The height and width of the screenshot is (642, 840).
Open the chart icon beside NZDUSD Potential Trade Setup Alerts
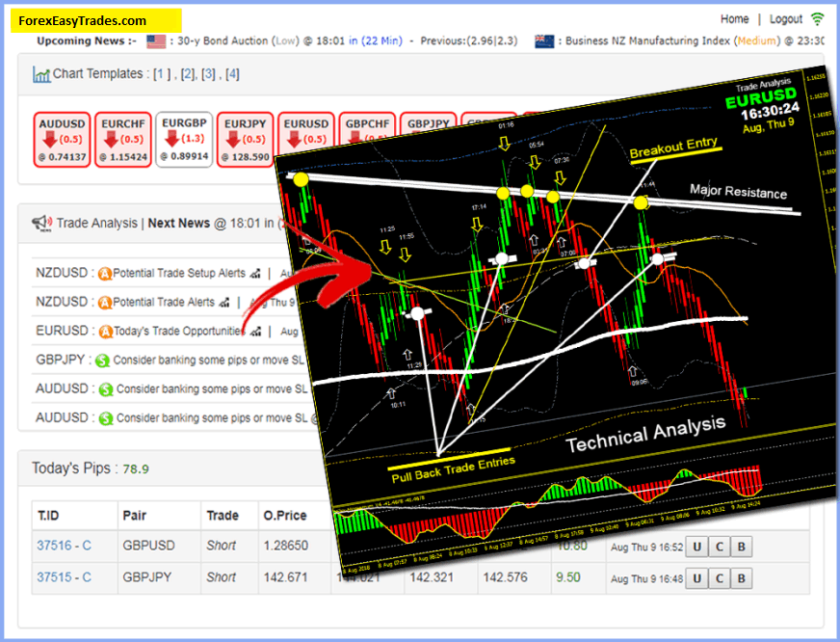click(255, 274)
